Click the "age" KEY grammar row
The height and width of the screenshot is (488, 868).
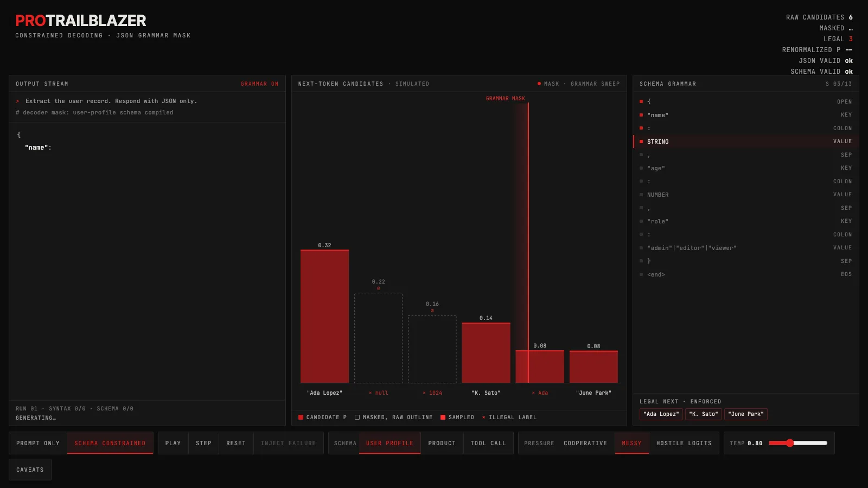tap(745, 168)
